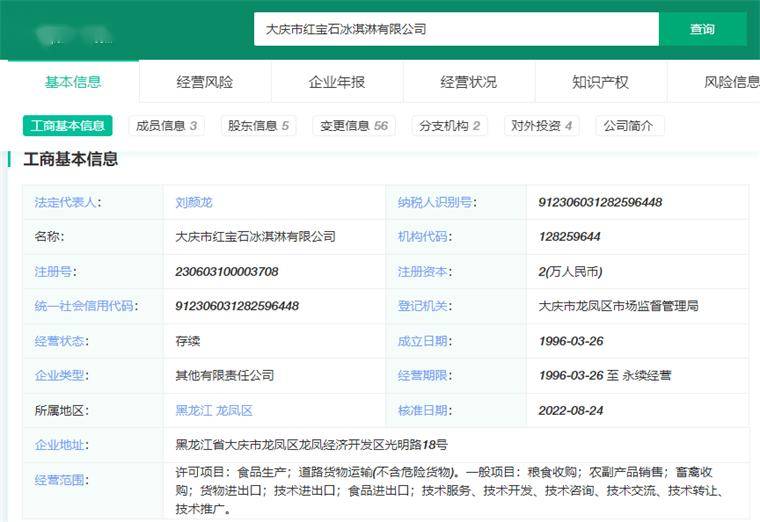The image size is (760, 522).
Task: Switch to the 基本信息 tab
Action: pyautogui.click(x=73, y=82)
